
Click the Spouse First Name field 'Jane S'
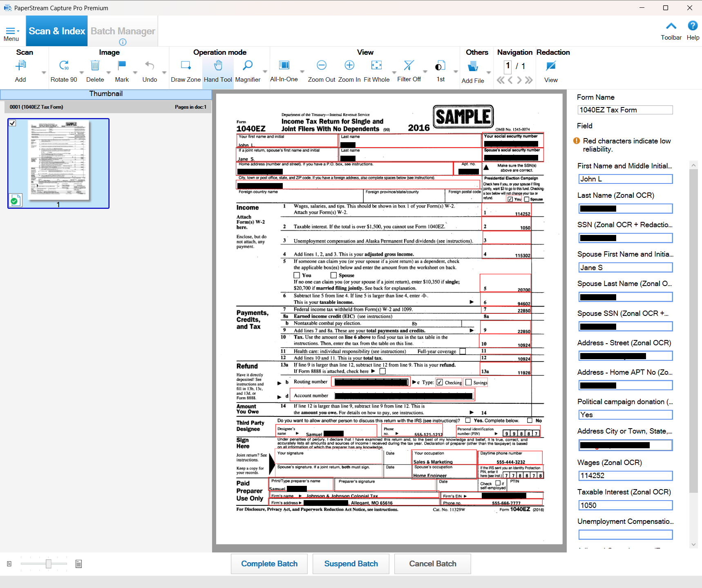click(x=626, y=268)
